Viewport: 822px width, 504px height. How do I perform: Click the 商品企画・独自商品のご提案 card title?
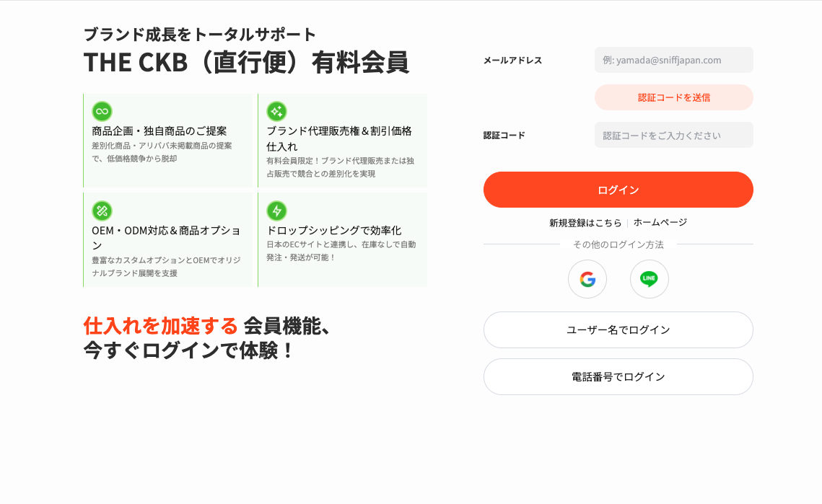[159, 131]
